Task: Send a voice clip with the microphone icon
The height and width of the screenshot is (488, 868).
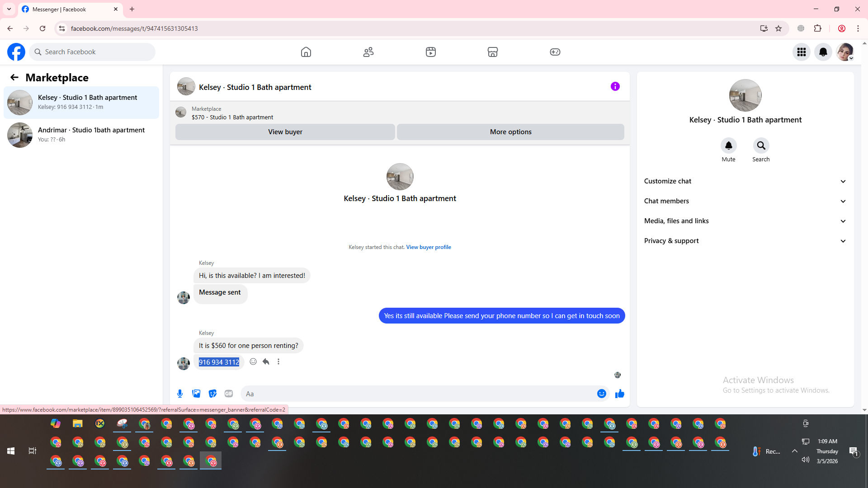Action: click(x=180, y=394)
